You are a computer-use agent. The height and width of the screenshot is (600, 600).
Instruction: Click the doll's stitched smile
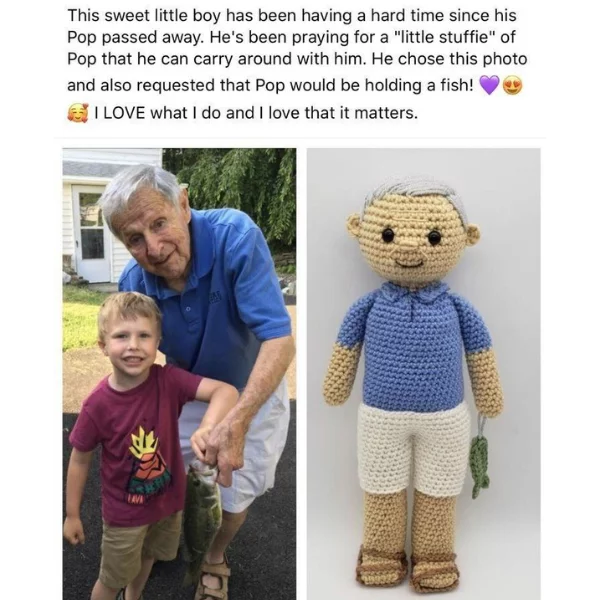(x=409, y=264)
